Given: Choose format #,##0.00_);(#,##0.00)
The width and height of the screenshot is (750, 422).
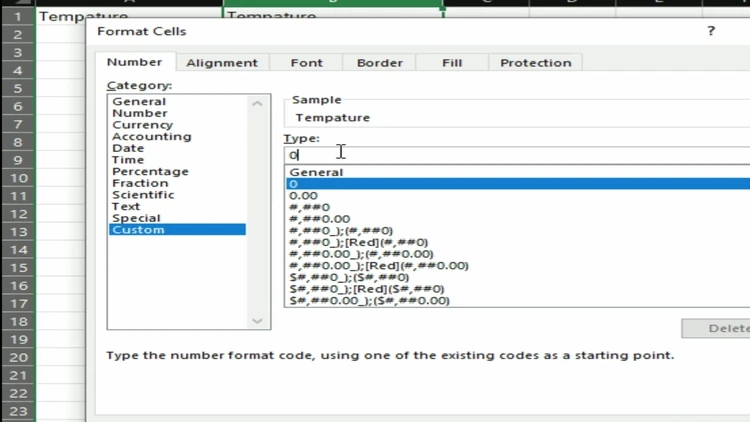Looking at the screenshot, I should 518,254.
